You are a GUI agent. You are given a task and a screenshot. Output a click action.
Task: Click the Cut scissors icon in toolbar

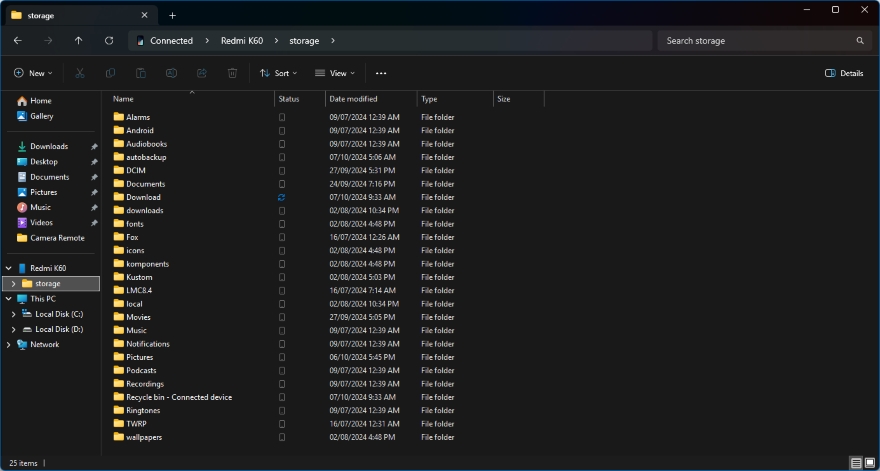[80, 73]
